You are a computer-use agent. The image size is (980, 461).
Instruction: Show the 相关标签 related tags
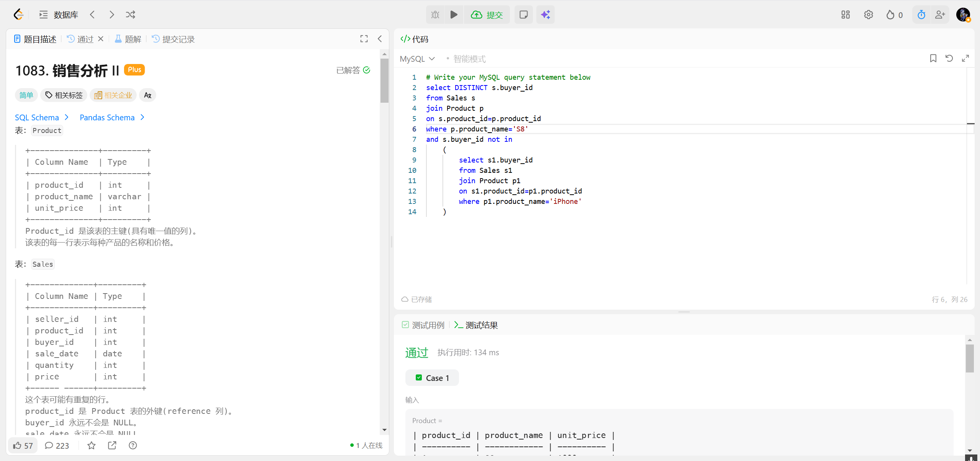(64, 95)
